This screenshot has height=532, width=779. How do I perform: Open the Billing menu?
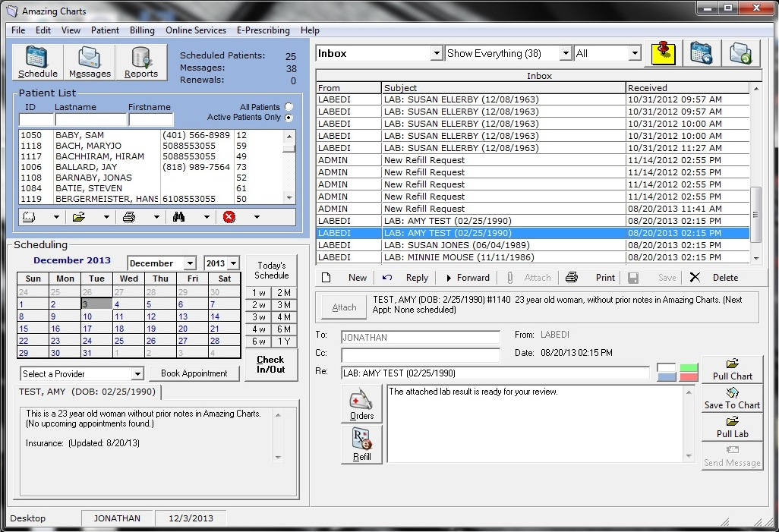142,30
